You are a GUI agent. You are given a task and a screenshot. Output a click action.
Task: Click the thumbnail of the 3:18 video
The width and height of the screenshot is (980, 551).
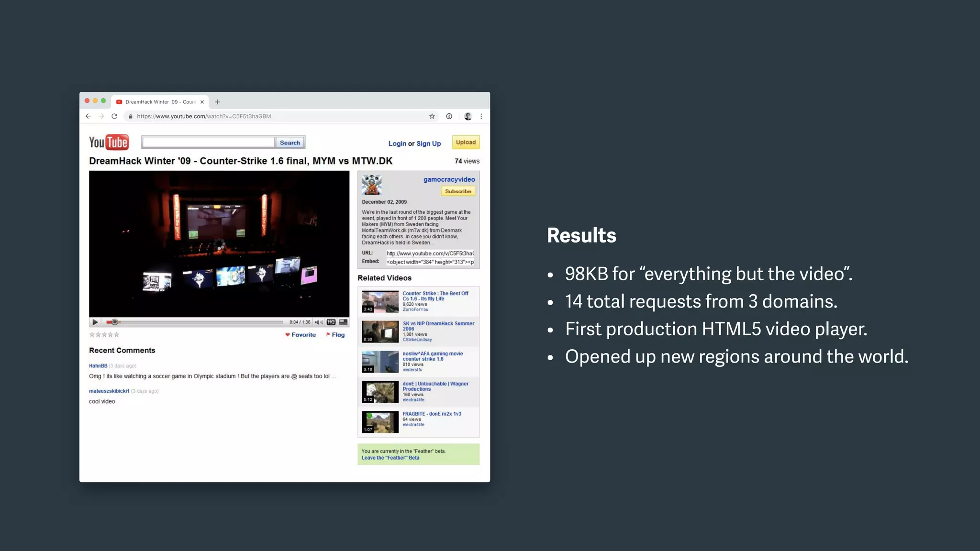coord(380,362)
